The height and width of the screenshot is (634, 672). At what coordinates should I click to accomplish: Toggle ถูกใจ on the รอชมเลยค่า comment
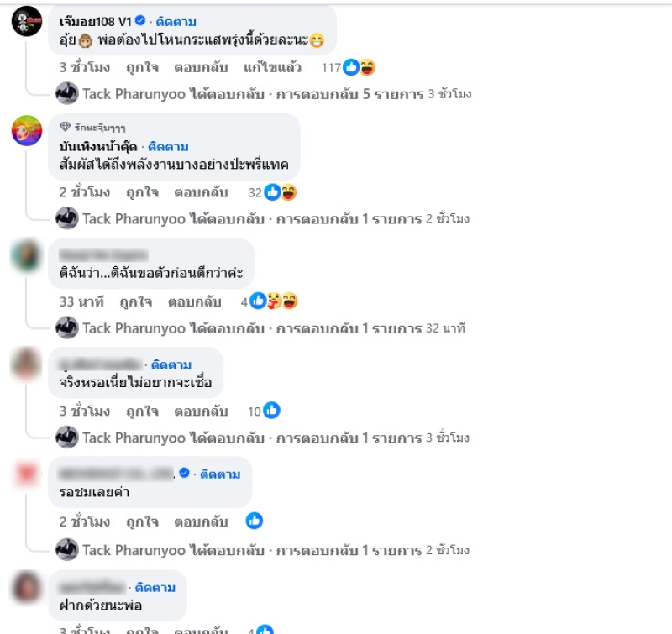142,522
